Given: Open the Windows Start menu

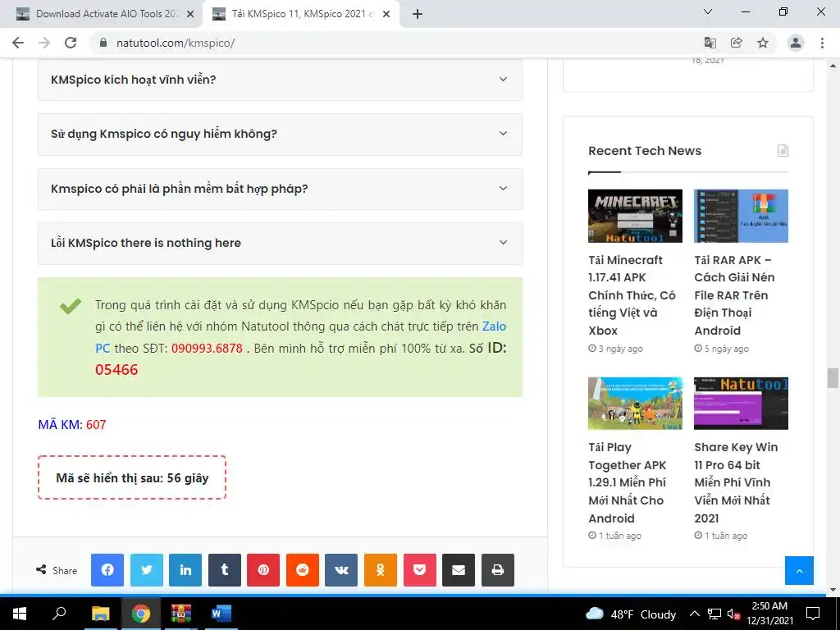Looking at the screenshot, I should click(20, 614).
